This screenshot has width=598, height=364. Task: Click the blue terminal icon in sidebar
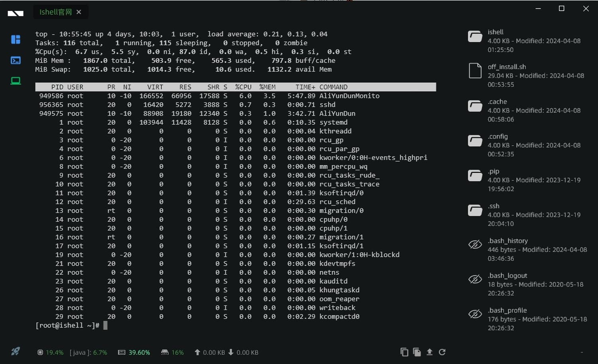pyautogui.click(x=16, y=61)
